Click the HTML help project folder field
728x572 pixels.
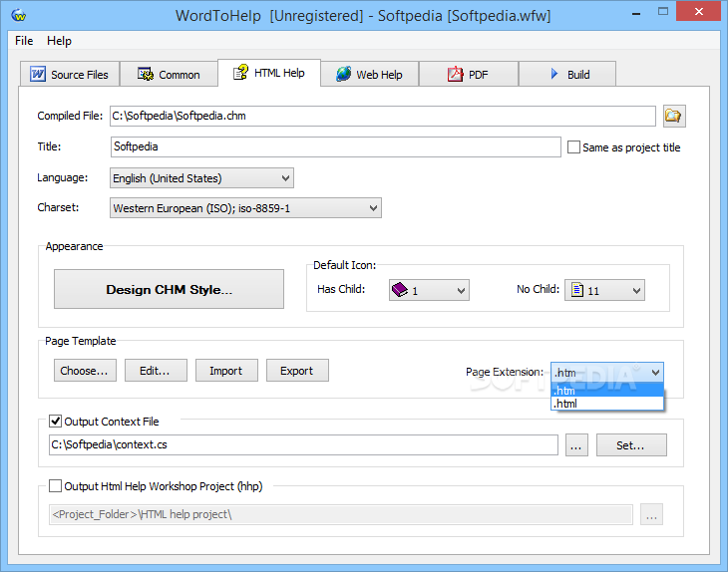[341, 514]
